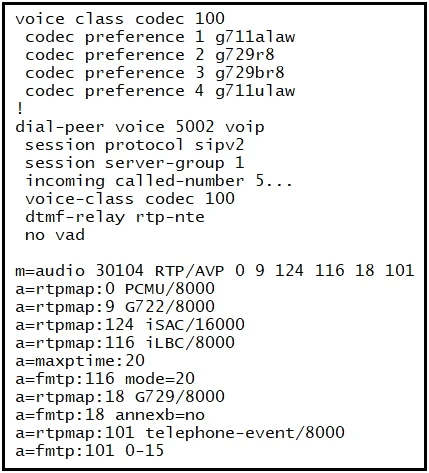Click codec preference 4 g711ulaw text
Viewport: 429px width, 473px height.
point(160,91)
